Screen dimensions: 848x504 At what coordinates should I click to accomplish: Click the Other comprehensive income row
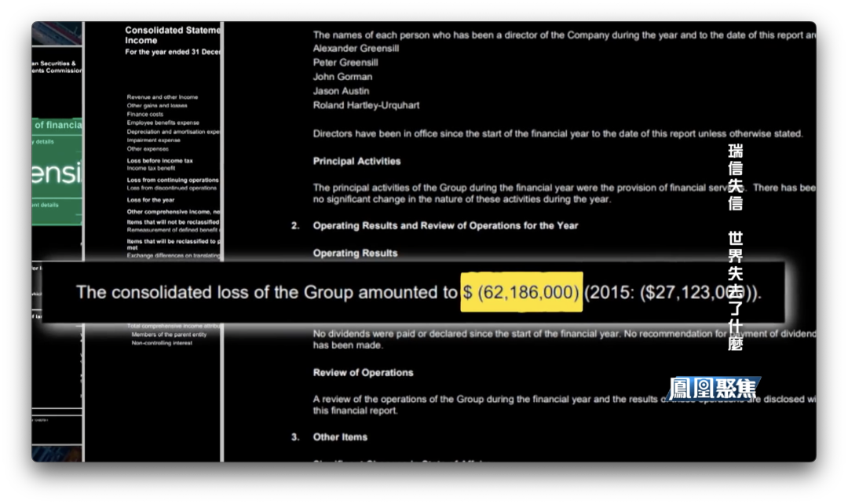(174, 212)
